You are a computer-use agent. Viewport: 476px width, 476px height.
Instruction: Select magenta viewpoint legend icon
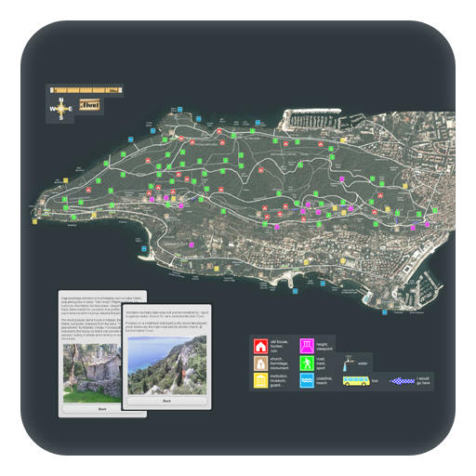(x=307, y=346)
